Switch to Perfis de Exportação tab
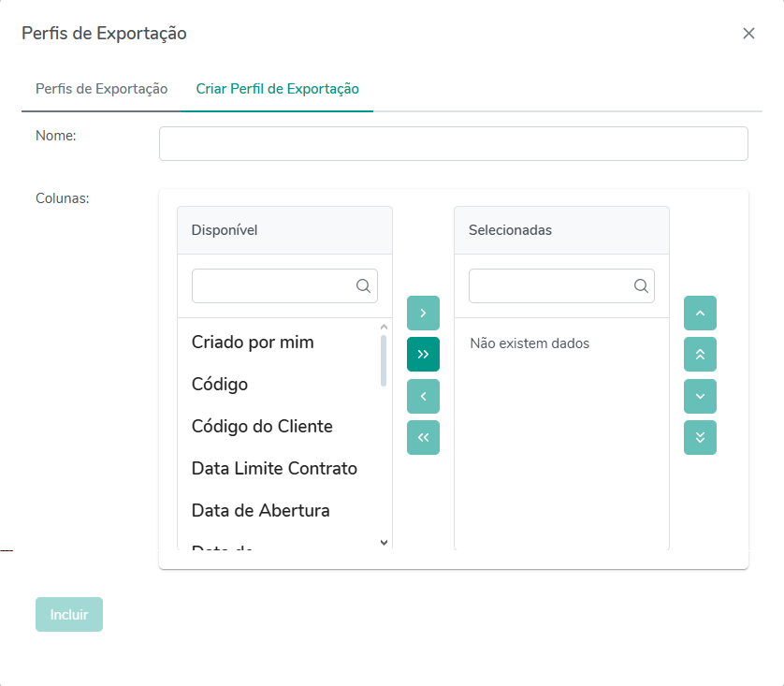The width and height of the screenshot is (784, 686). (x=101, y=89)
